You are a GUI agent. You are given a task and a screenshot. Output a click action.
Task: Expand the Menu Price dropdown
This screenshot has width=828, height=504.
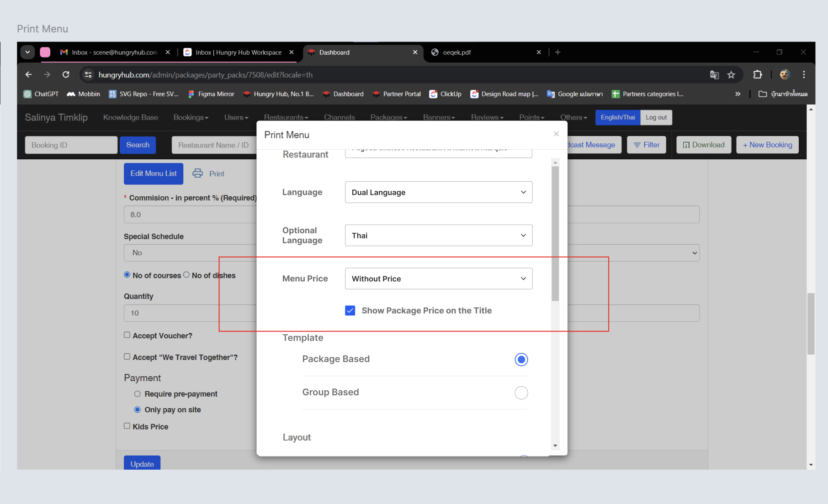(x=438, y=278)
